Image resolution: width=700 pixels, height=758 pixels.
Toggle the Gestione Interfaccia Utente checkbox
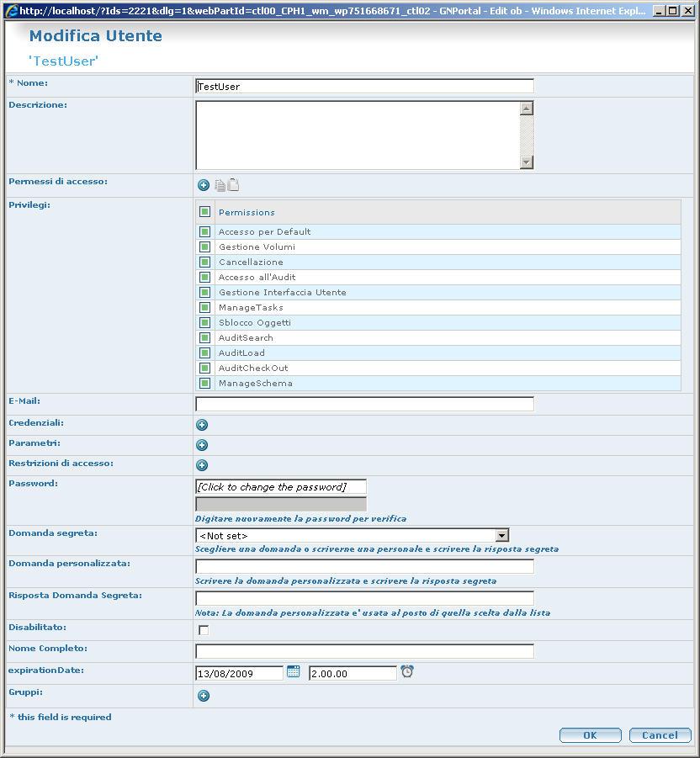205,293
